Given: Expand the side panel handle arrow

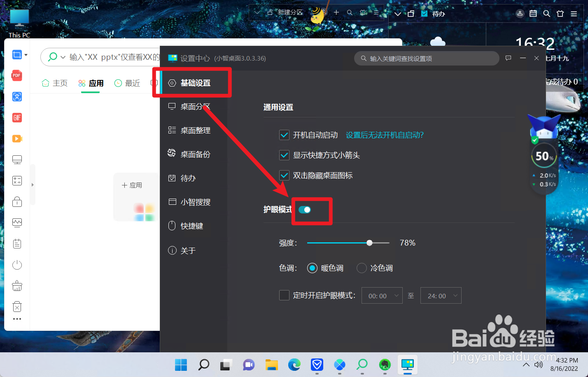Looking at the screenshot, I should coord(33,185).
